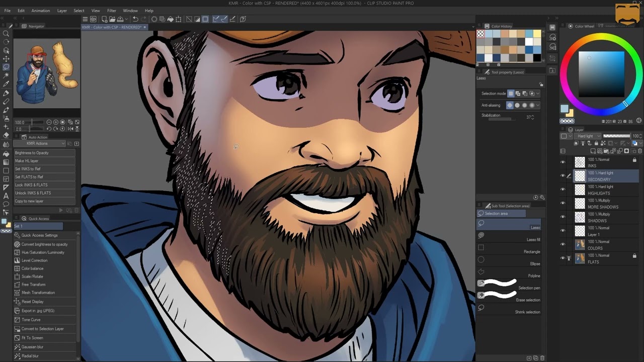Image resolution: width=644 pixels, height=362 pixels.
Task: Toggle visibility of Layer 1
Action: tap(562, 231)
